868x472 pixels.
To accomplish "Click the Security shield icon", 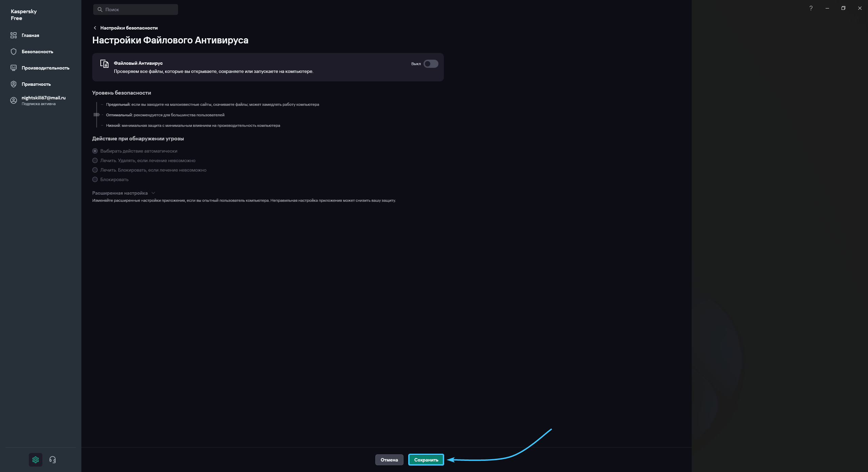I will point(14,52).
